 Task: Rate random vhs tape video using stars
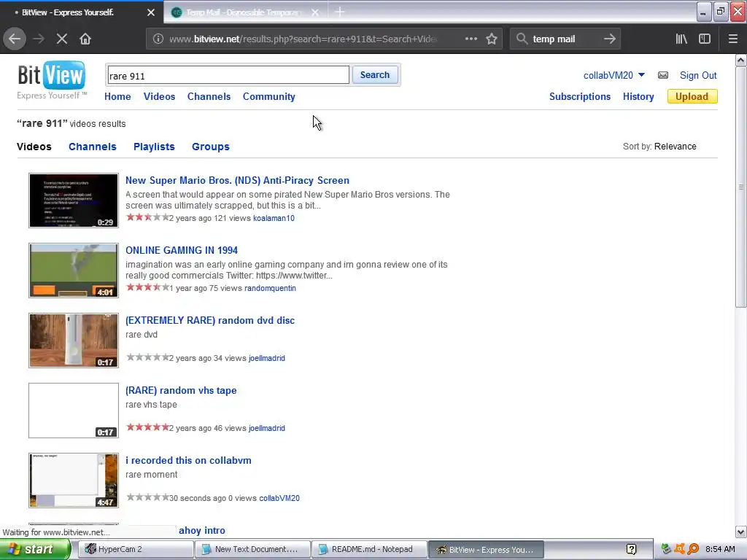(x=147, y=427)
